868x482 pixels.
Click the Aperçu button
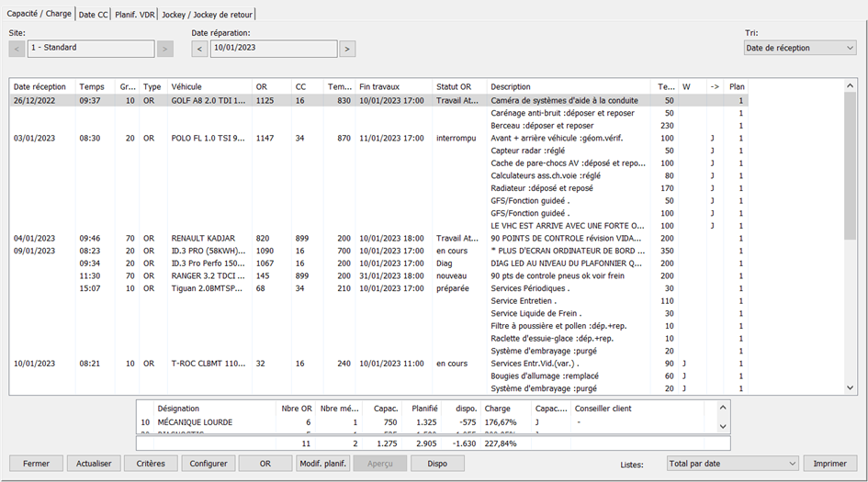pyautogui.click(x=379, y=464)
